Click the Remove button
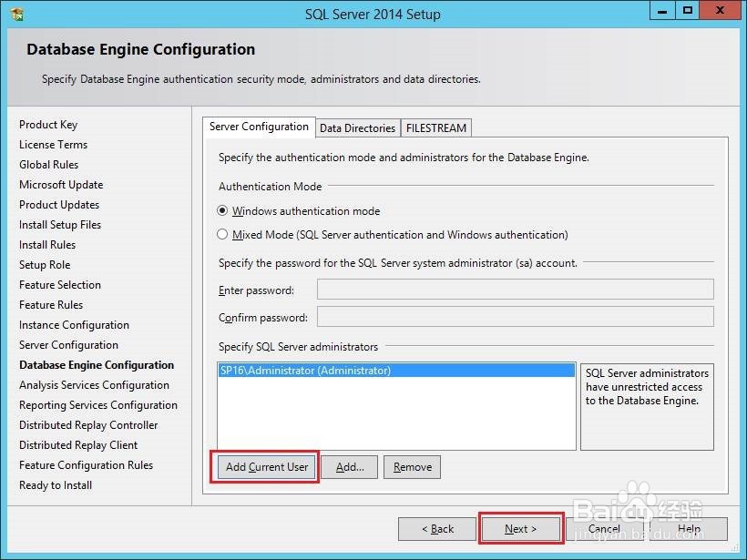Image resolution: width=747 pixels, height=560 pixels. pyautogui.click(x=412, y=467)
